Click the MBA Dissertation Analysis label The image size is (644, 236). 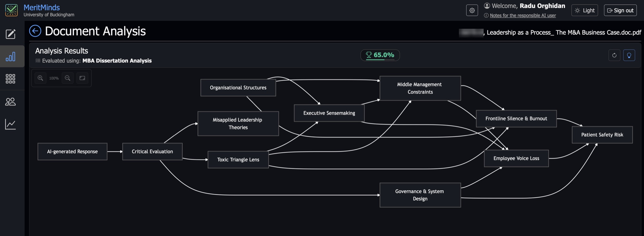tap(117, 61)
